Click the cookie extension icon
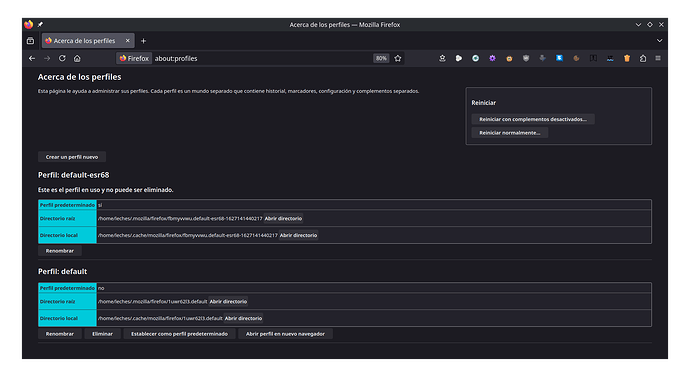 pyautogui.click(x=576, y=58)
